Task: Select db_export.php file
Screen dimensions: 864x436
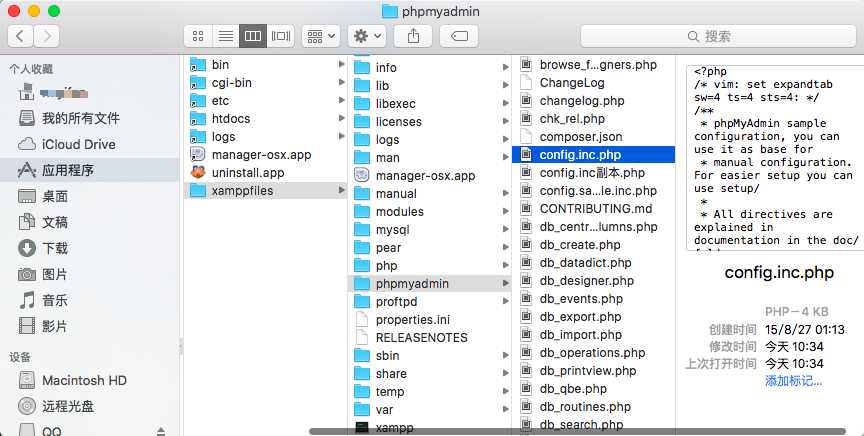Action: pos(593,317)
